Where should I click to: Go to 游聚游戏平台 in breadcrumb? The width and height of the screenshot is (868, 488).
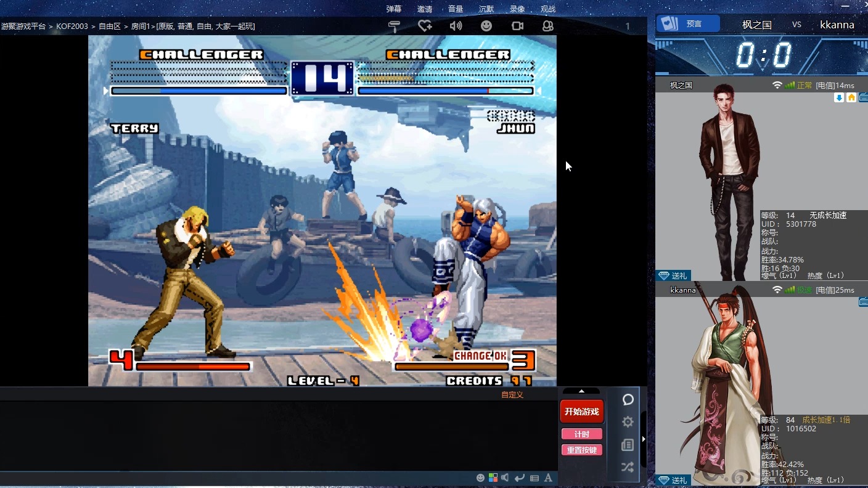23,26
